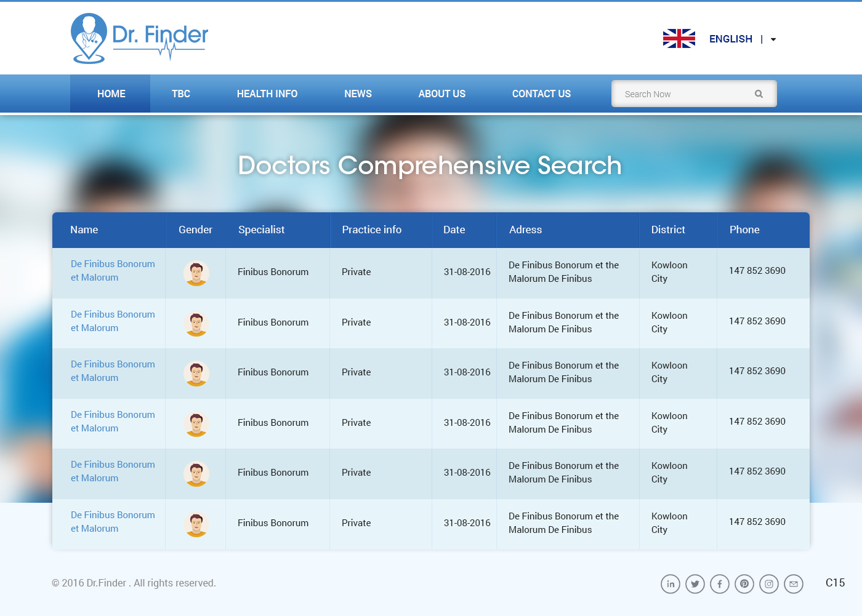Open the Twitter social icon
The width and height of the screenshot is (862, 616).
[695, 584]
